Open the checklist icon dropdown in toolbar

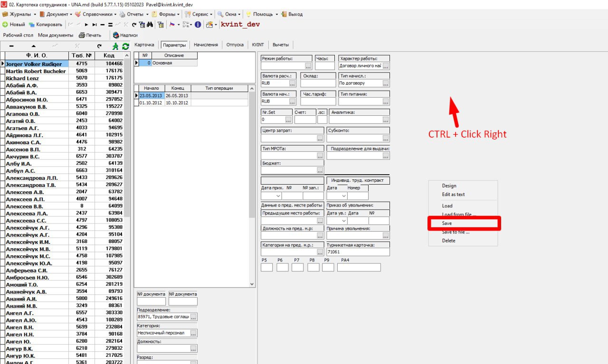(x=191, y=25)
